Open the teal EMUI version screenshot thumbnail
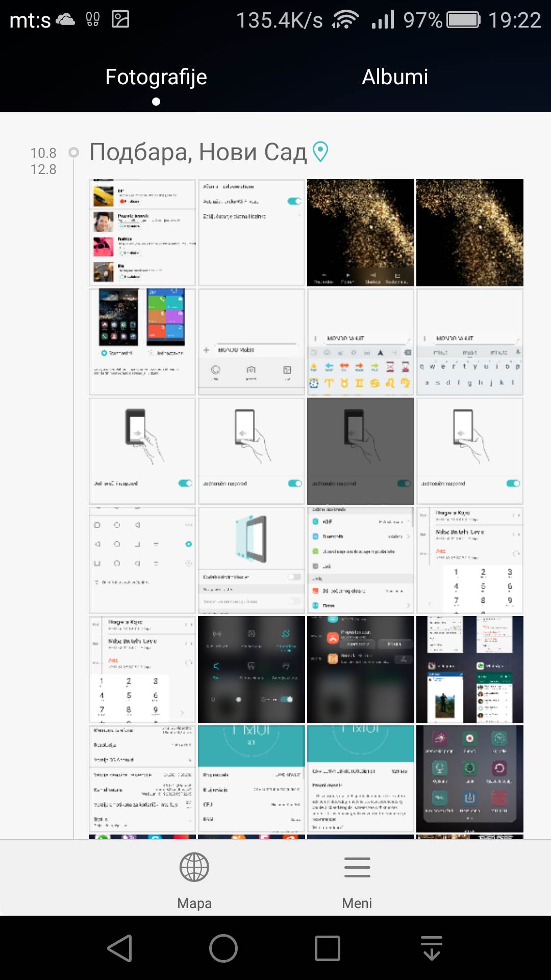This screenshot has width=551, height=980. coord(252,779)
